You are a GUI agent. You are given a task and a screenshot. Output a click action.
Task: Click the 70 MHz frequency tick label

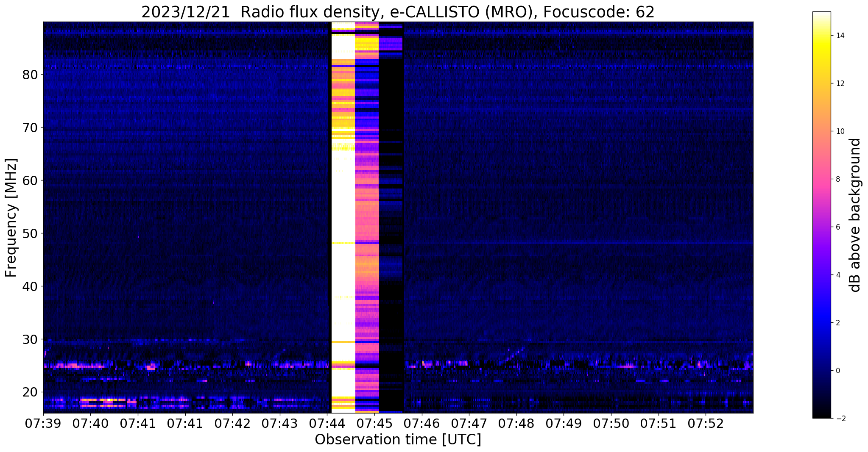tap(30, 127)
